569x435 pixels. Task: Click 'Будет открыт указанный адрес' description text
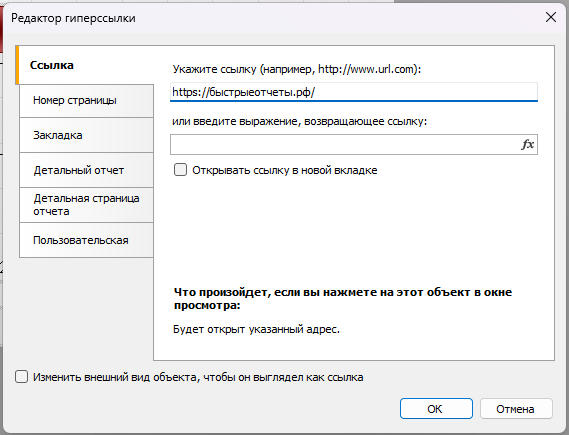pyautogui.click(x=256, y=329)
